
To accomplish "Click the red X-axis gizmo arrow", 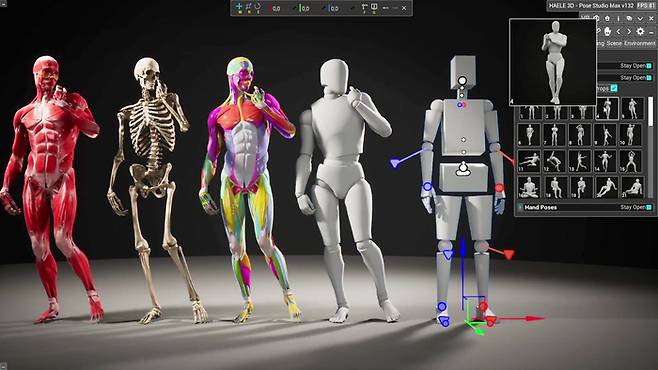I will pyautogui.click(x=534, y=319).
